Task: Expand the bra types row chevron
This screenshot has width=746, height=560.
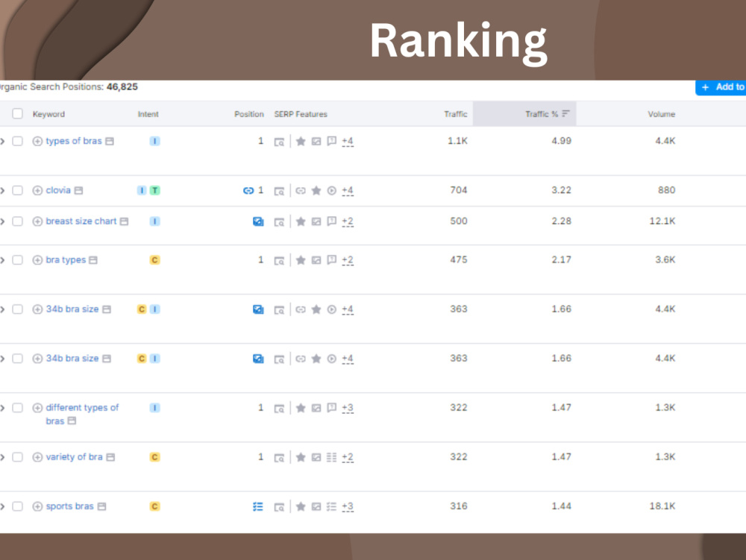Action: pos(2,260)
